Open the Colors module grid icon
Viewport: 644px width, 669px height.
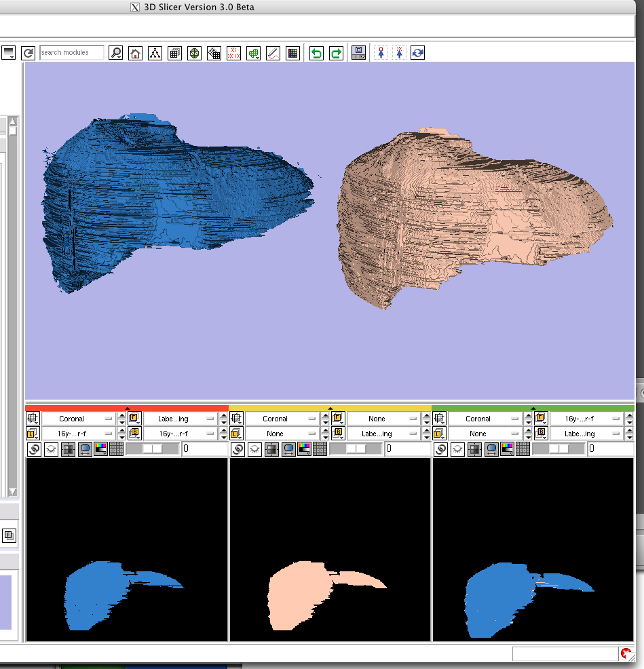tap(293, 53)
